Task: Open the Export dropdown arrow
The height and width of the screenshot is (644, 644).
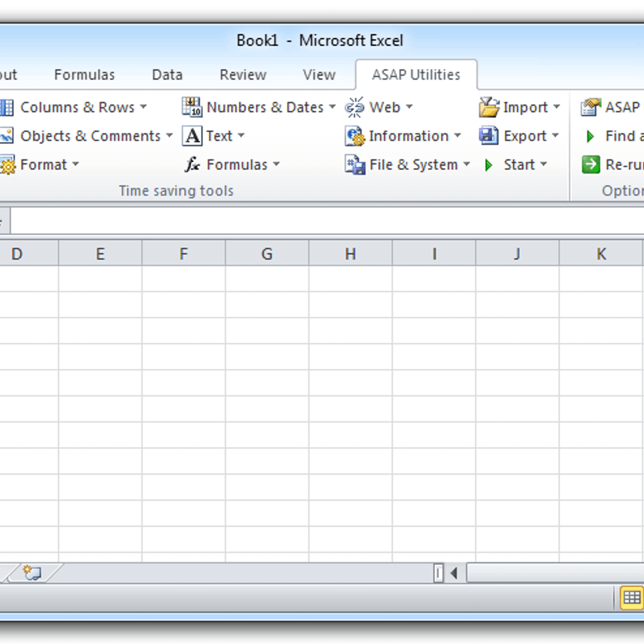Action: 555,136
